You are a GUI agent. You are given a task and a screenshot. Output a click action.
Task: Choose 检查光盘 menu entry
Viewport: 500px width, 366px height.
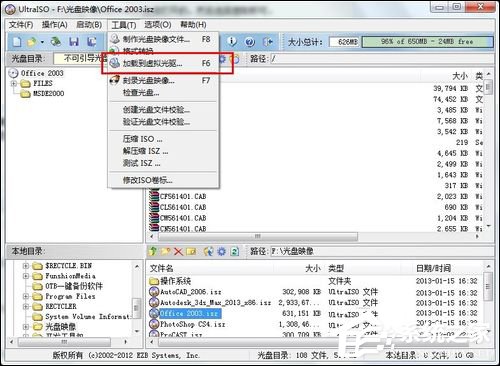163,92
